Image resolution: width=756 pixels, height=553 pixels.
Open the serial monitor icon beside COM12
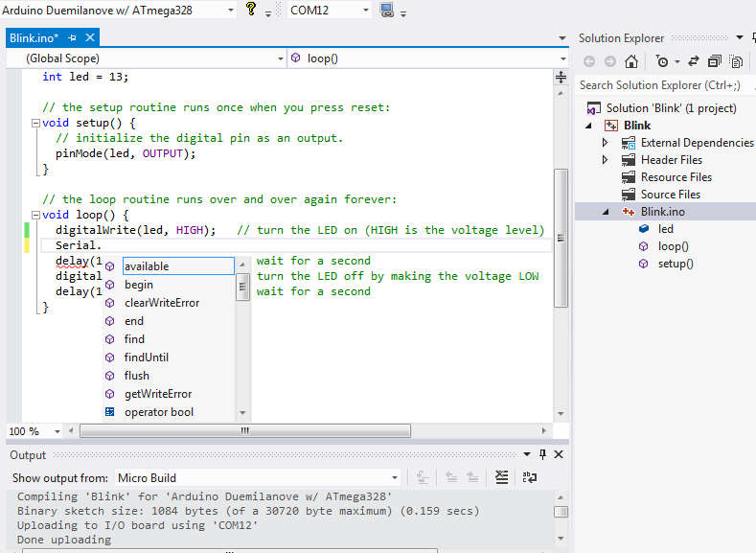point(387,10)
